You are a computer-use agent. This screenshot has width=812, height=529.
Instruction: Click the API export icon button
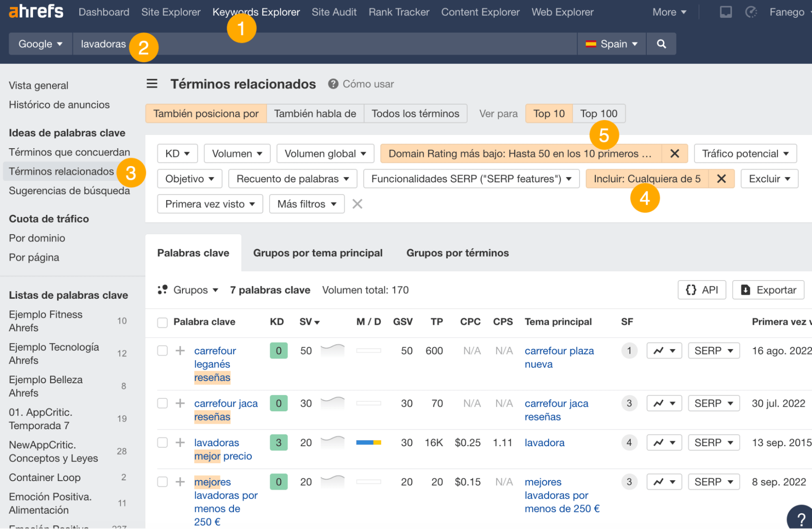point(702,290)
